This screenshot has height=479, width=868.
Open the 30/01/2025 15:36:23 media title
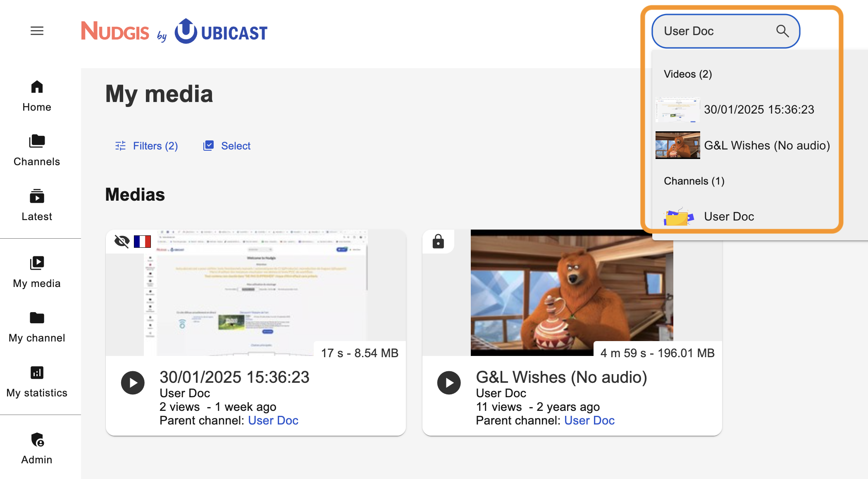click(234, 377)
